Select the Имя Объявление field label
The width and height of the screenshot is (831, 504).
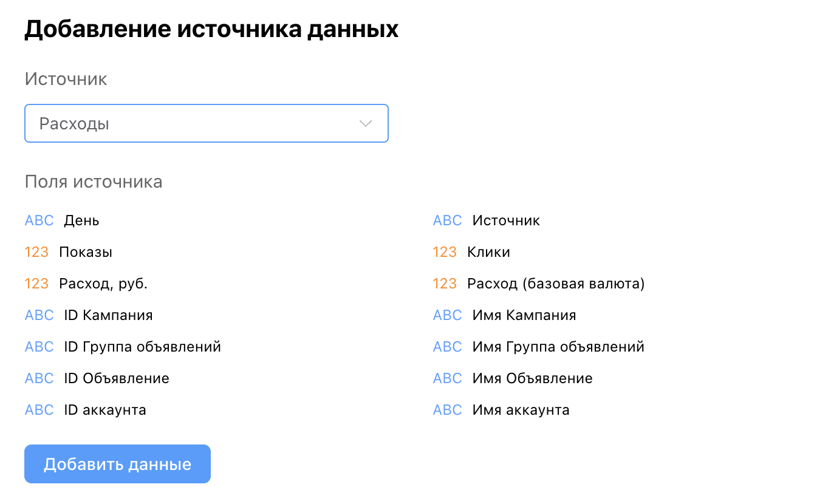(531, 378)
